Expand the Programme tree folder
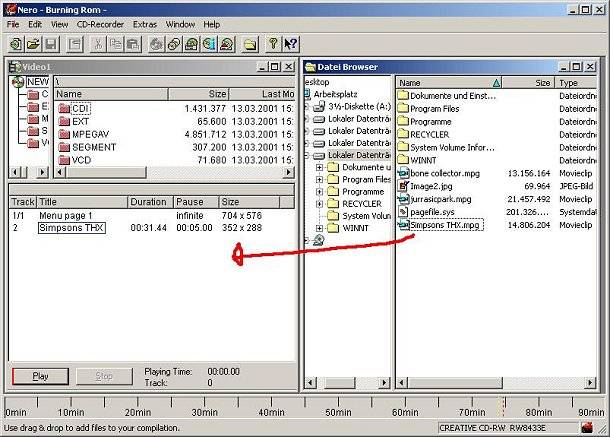This screenshot has width=610, height=437. pyautogui.click(x=319, y=191)
